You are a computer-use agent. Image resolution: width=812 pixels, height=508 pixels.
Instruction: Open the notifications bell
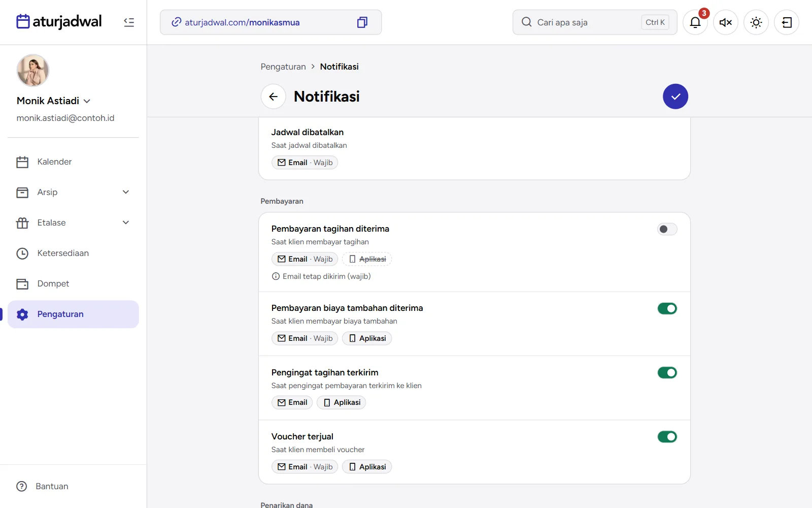point(695,22)
